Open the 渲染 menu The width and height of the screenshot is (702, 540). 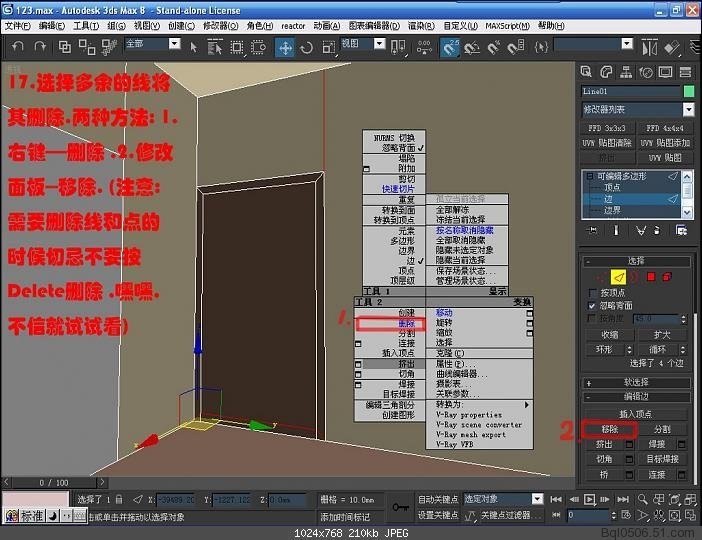tap(421, 26)
